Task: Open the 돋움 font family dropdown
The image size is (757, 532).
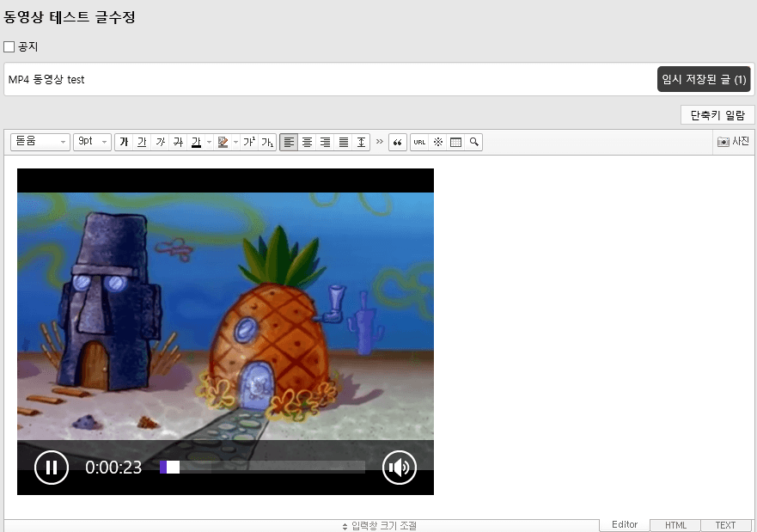Action: click(x=40, y=142)
